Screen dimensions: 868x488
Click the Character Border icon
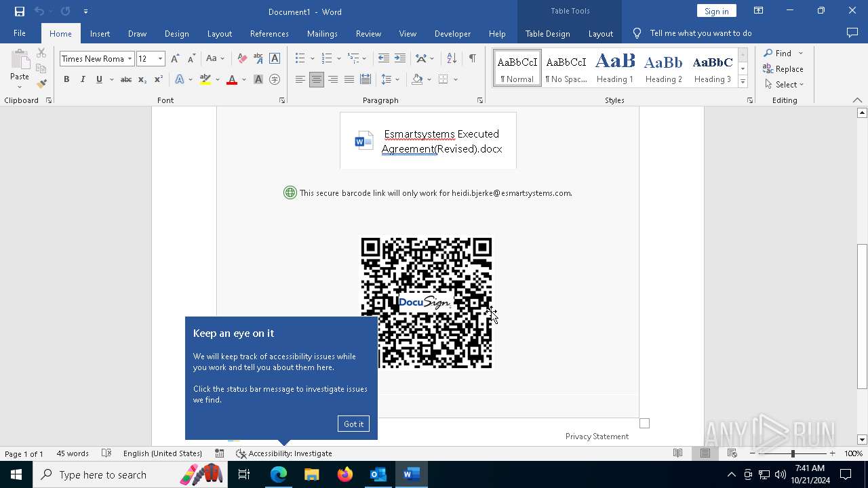[275, 59]
